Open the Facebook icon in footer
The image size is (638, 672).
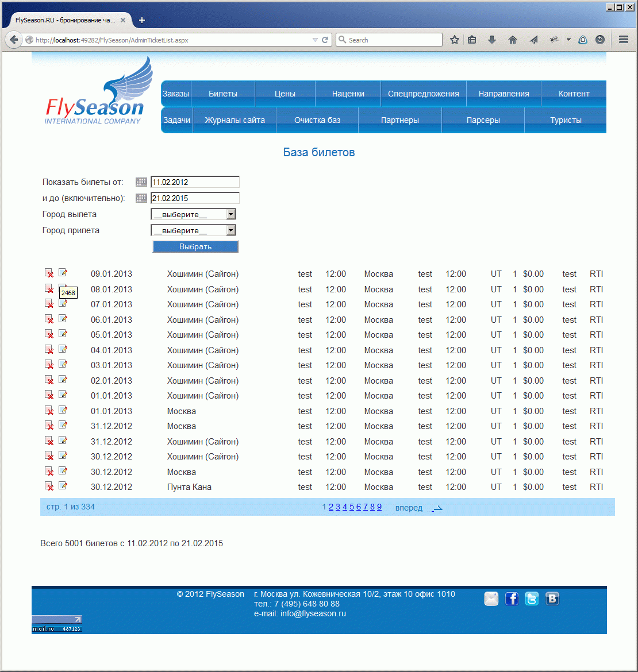512,598
